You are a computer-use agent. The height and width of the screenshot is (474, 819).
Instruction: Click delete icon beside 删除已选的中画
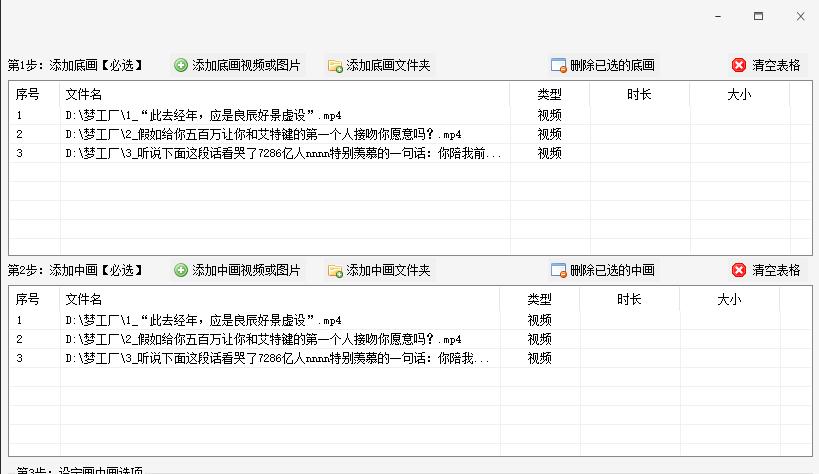pos(558,270)
